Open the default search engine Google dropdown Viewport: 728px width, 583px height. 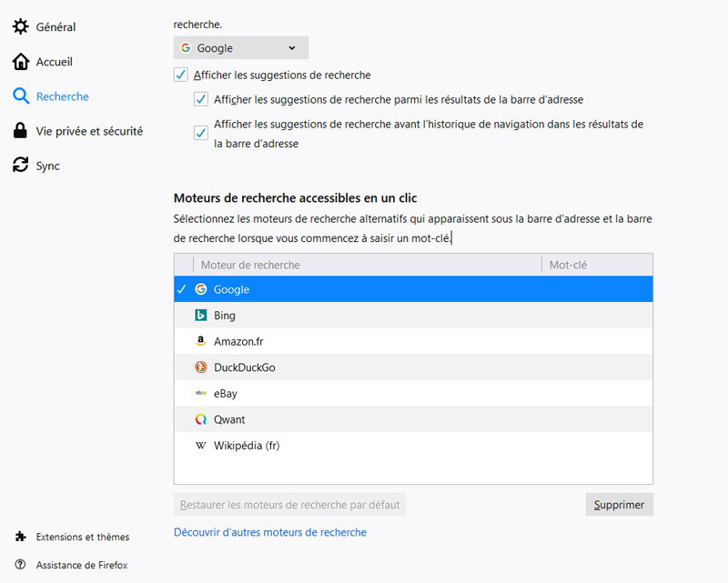pos(241,48)
